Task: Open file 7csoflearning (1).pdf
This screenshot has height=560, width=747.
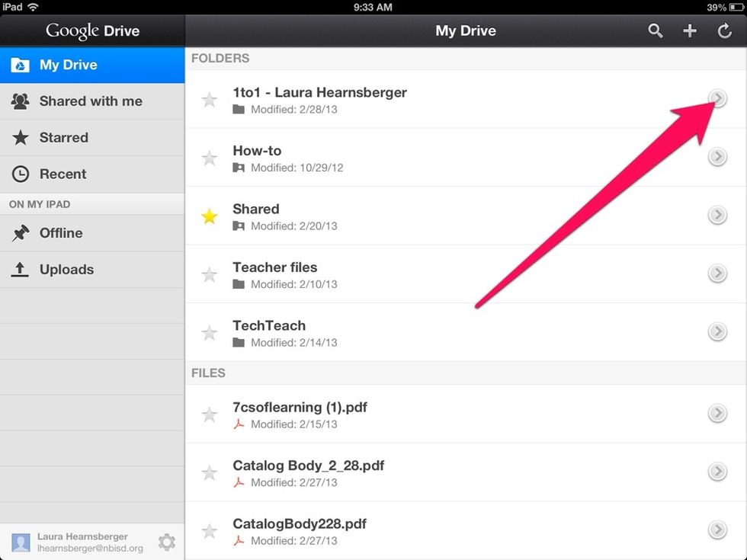Action: click(300, 407)
